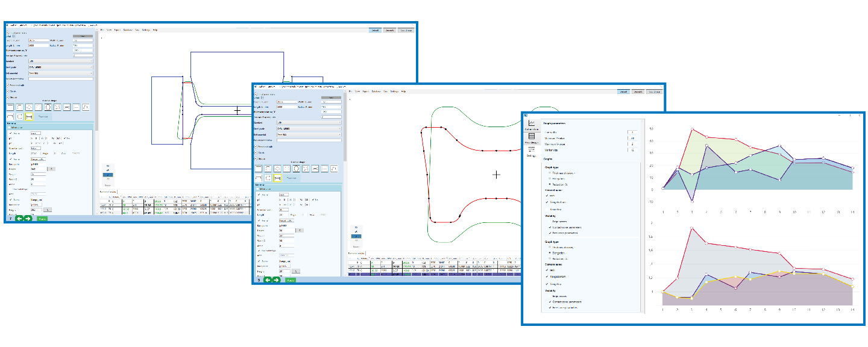Select the first rectangle shape icon in the left window
The image size is (868, 347).
[x=10, y=107]
